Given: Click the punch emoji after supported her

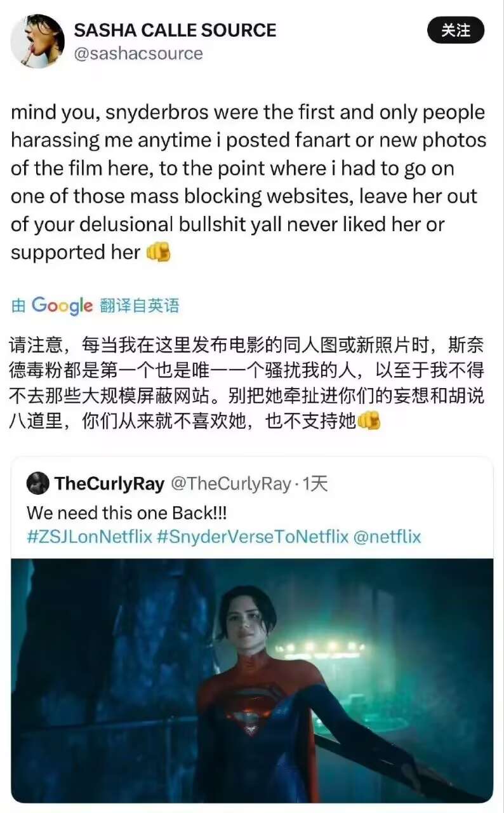Looking at the screenshot, I should (x=158, y=252).
